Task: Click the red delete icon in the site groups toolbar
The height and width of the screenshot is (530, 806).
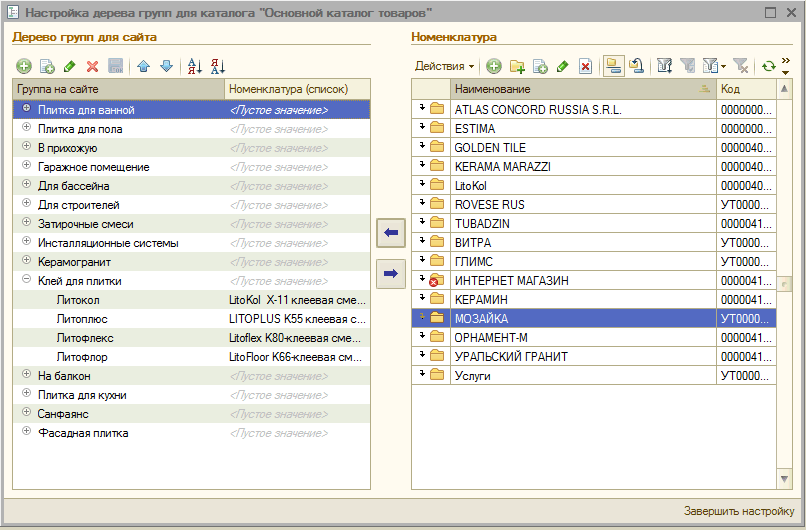Action: coord(92,66)
